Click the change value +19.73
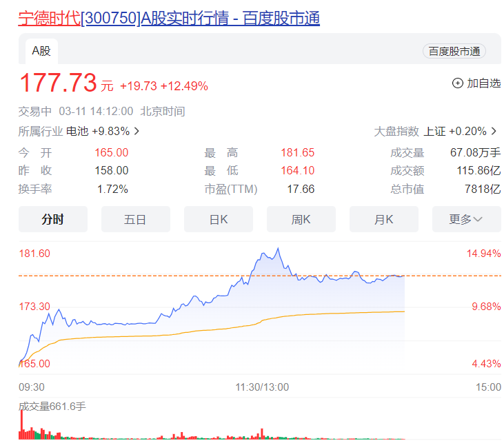 pyautogui.click(x=139, y=86)
